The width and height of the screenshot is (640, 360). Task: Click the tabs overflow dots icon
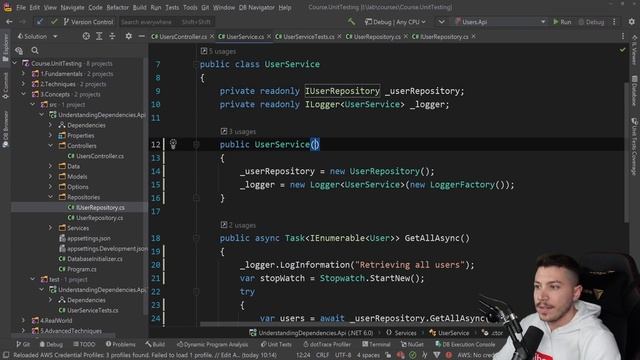tap(623, 36)
